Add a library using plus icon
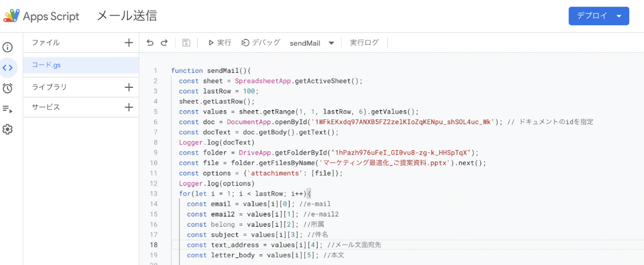Screen dimensions: 644x265 128,87
